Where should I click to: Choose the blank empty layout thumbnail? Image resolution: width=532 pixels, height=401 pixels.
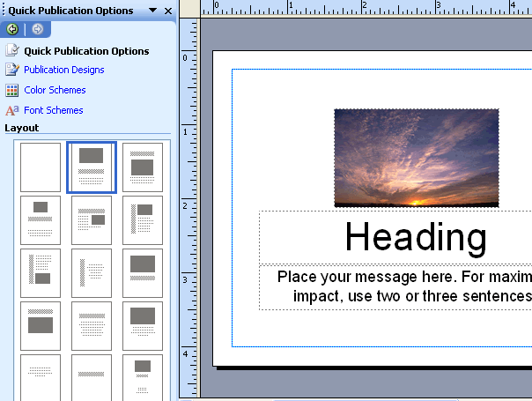41,167
